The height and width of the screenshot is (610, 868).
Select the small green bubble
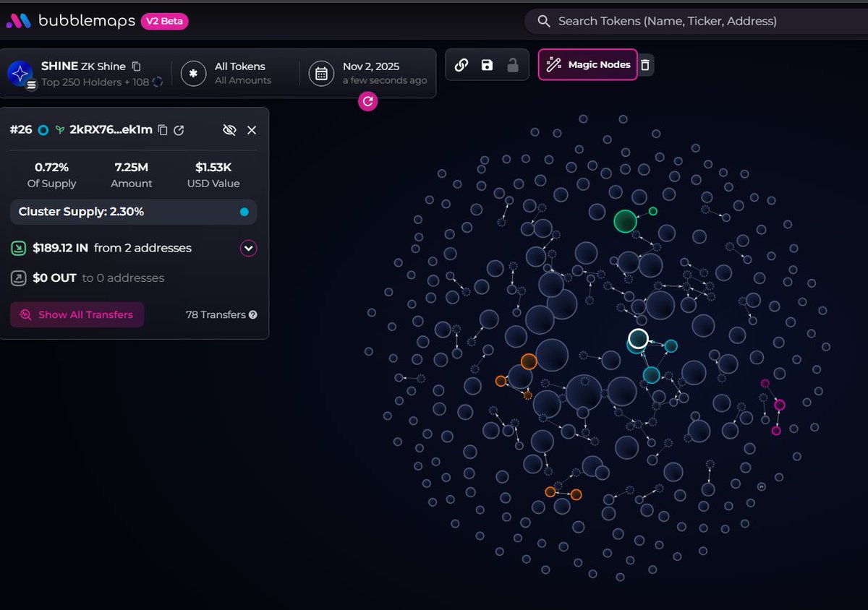(x=653, y=211)
